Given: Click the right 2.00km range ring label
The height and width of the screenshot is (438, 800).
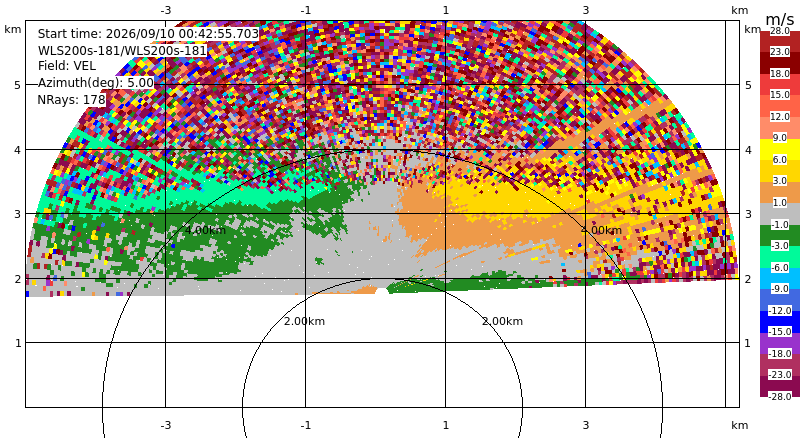Looking at the screenshot, I should tap(503, 321).
